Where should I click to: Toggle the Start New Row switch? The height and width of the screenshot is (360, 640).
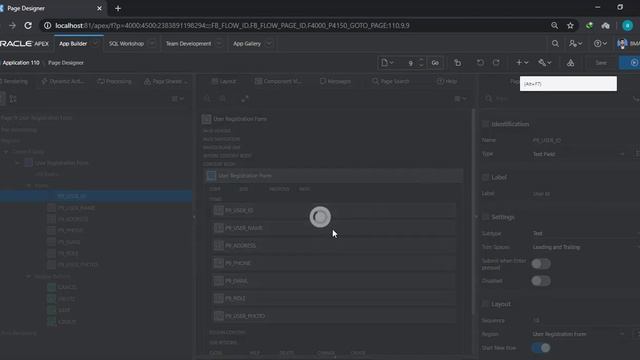point(541,348)
